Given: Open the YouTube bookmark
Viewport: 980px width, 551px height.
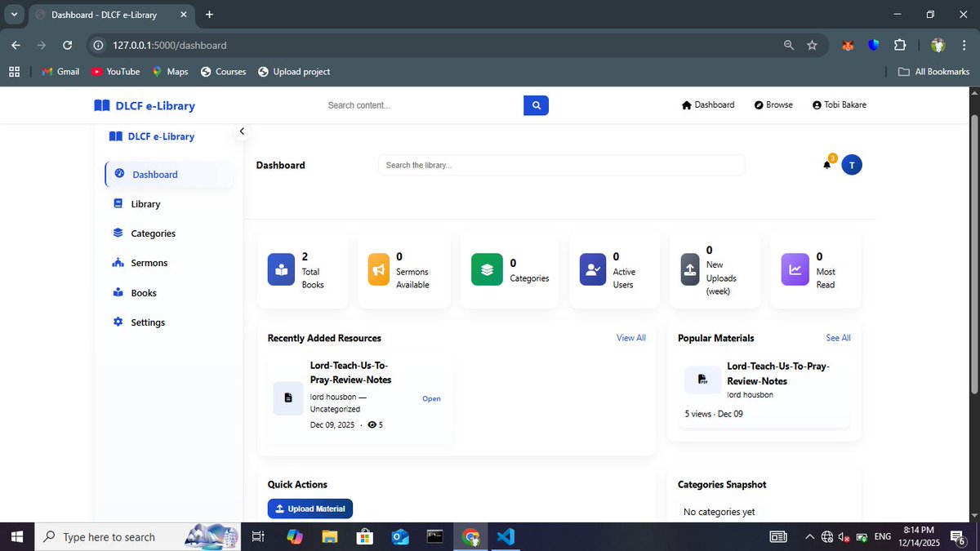Looking at the screenshot, I should coord(116,72).
